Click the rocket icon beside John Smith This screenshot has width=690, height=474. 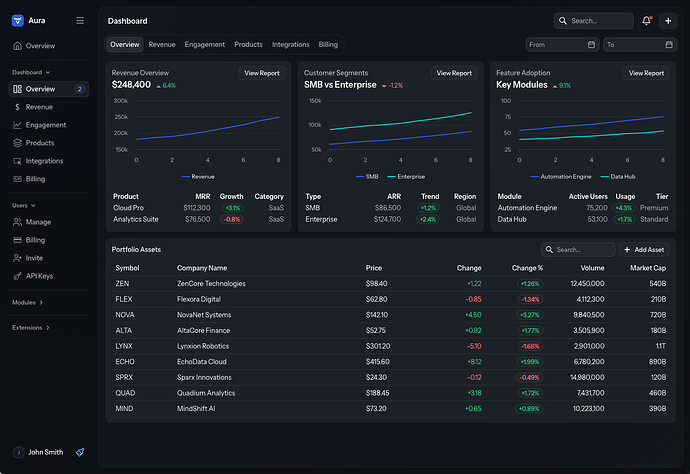click(x=80, y=452)
